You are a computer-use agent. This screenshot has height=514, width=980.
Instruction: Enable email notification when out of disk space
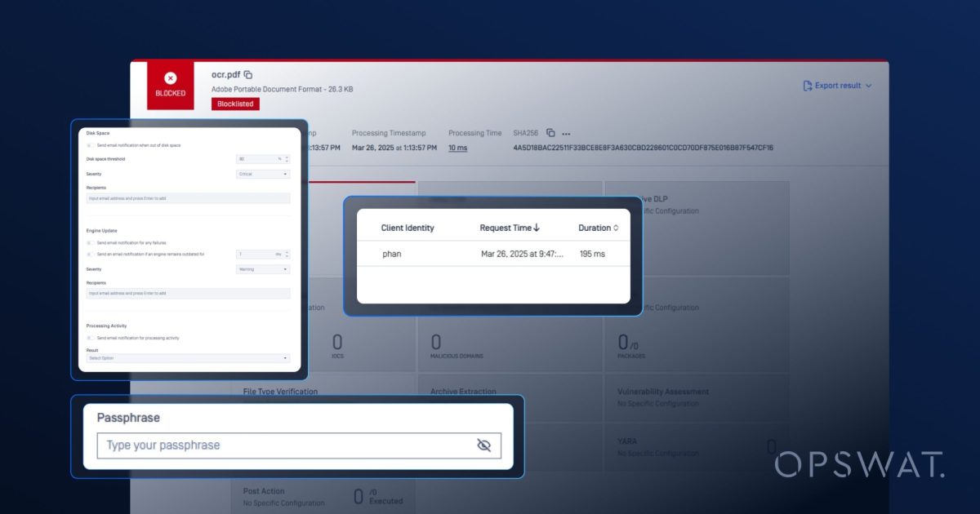89,144
